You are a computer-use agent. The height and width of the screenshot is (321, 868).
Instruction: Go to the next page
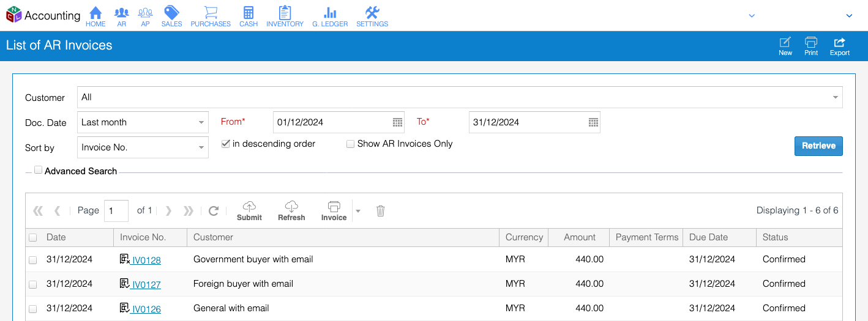point(168,211)
